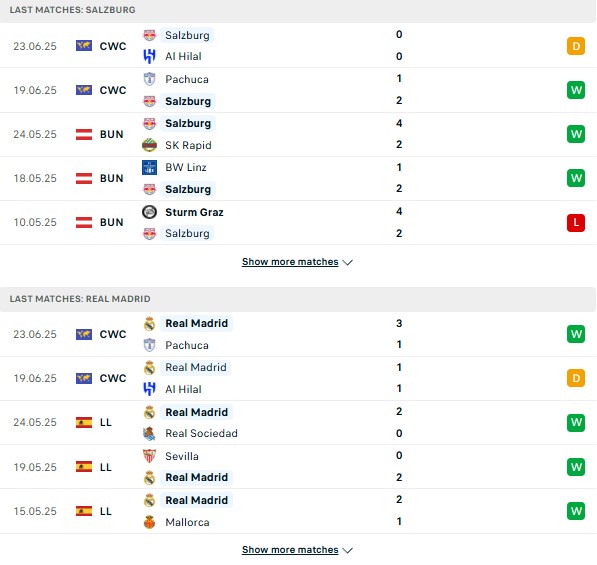Click the red L result badge for Sturm Graz match
The height and width of the screenshot is (565, 597).
coord(576,222)
